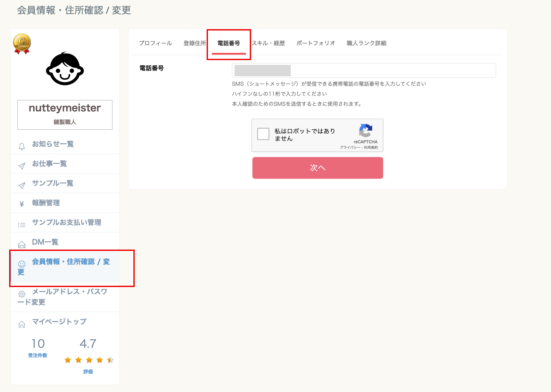This screenshot has width=551, height=392.
Task: Click the reCAPTCHA logo icon
Action: 366,131
